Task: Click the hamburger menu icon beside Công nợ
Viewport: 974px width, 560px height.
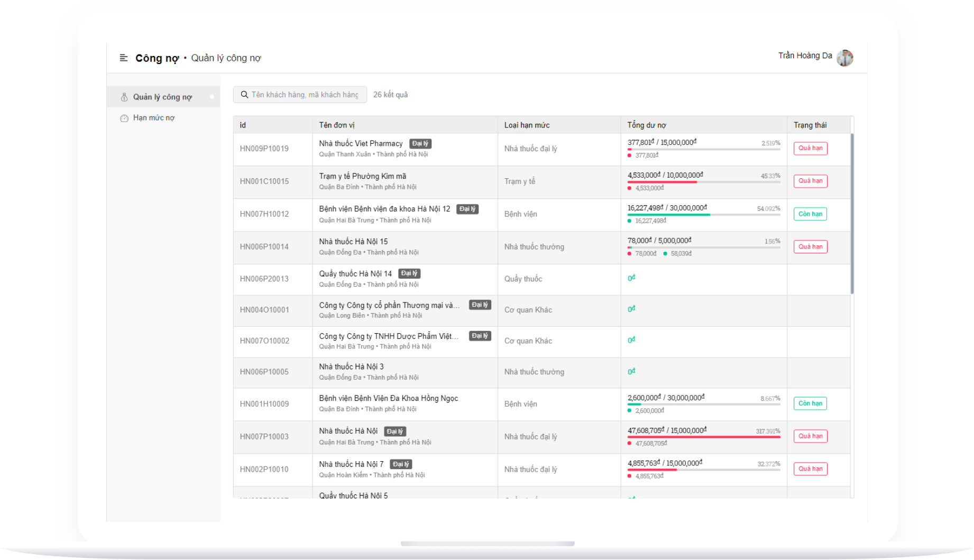Action: tap(124, 58)
